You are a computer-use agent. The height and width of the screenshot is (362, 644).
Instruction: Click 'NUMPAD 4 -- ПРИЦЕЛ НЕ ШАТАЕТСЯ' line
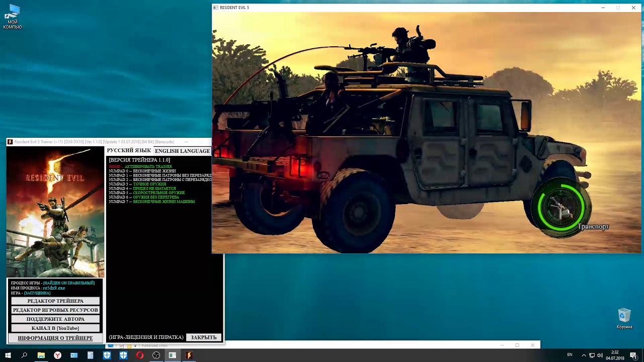click(142, 189)
